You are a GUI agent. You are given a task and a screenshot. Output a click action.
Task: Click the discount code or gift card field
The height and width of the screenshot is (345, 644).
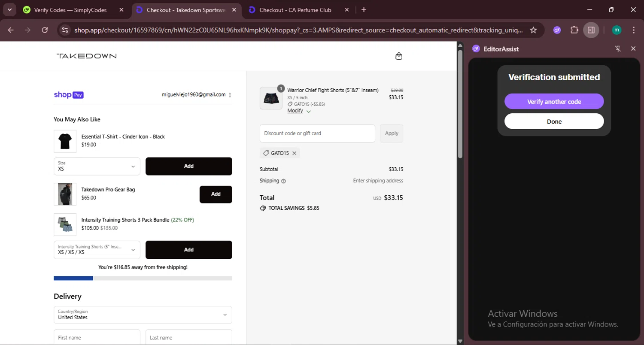tap(317, 133)
